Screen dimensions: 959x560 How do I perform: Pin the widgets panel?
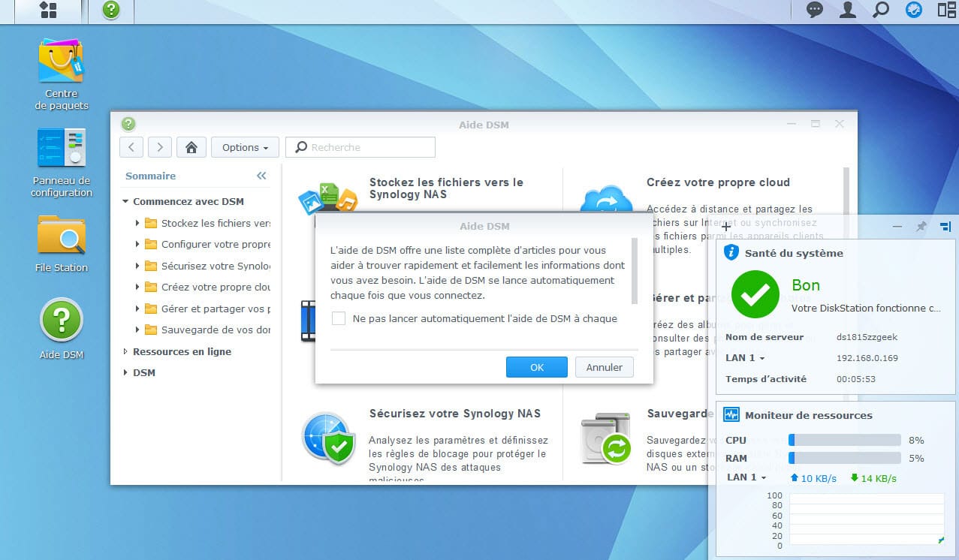(x=921, y=226)
